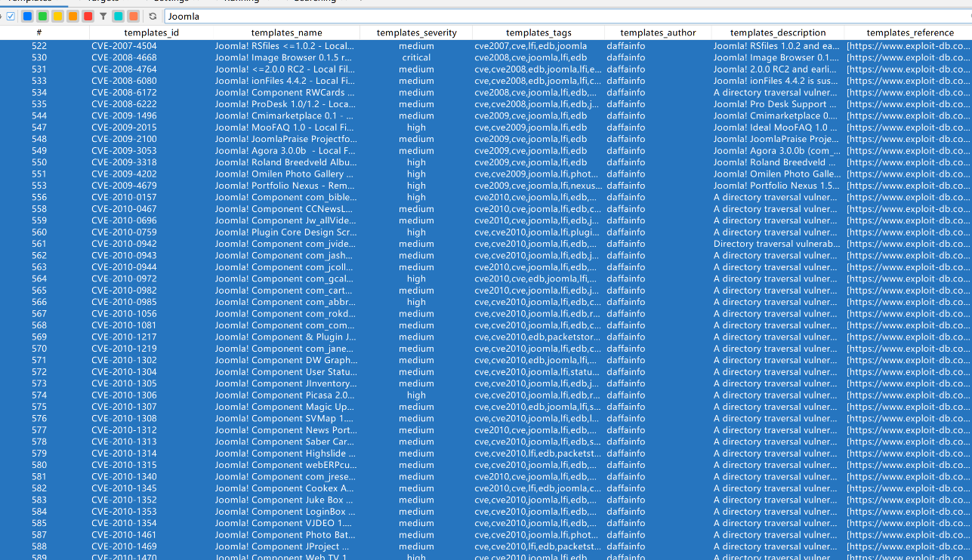The height and width of the screenshot is (560, 972).
Task: Click the funnel filter icon
Action: pyautogui.click(x=103, y=16)
